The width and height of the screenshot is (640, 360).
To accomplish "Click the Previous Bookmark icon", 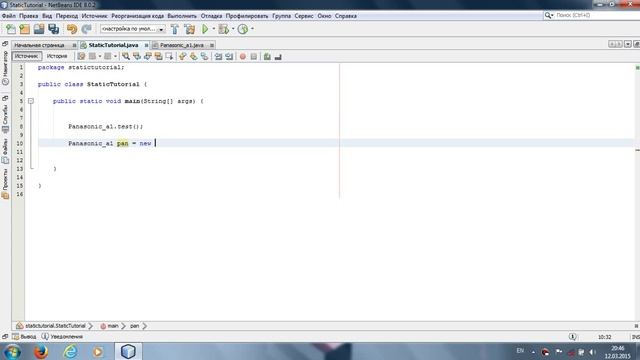I will point(182,57).
